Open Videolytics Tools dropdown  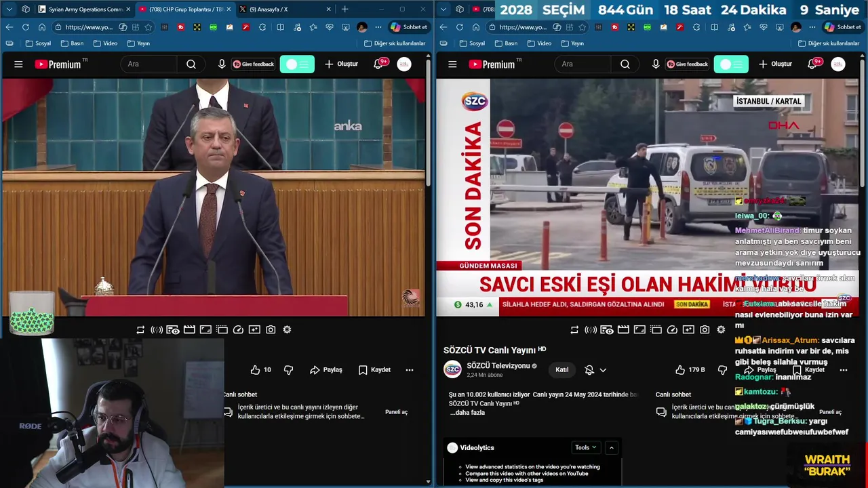(586, 447)
